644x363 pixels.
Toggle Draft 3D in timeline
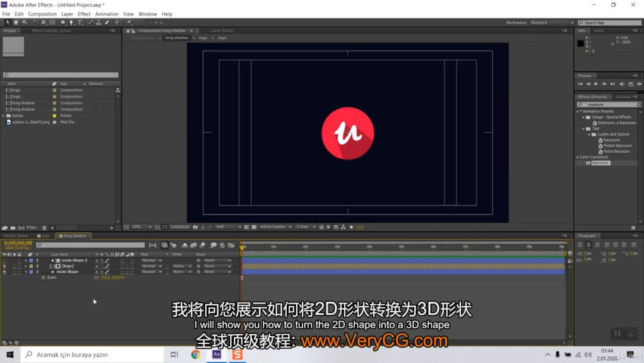pos(174,245)
